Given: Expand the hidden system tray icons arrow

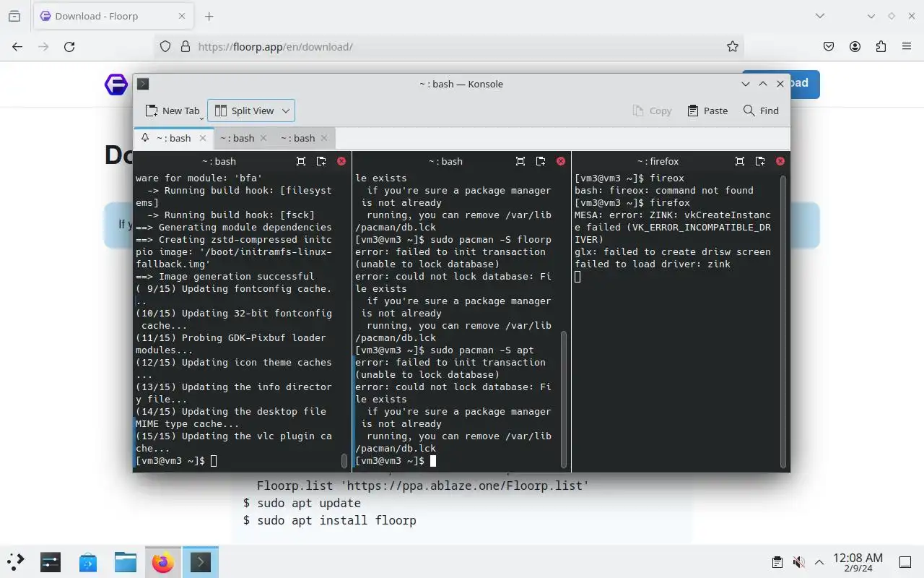Looking at the screenshot, I should click(x=819, y=562).
